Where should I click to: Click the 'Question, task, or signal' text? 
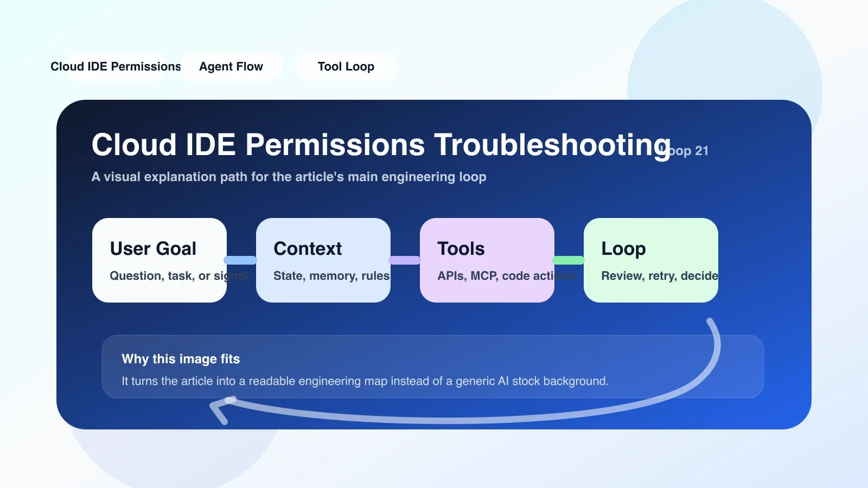[178, 276]
